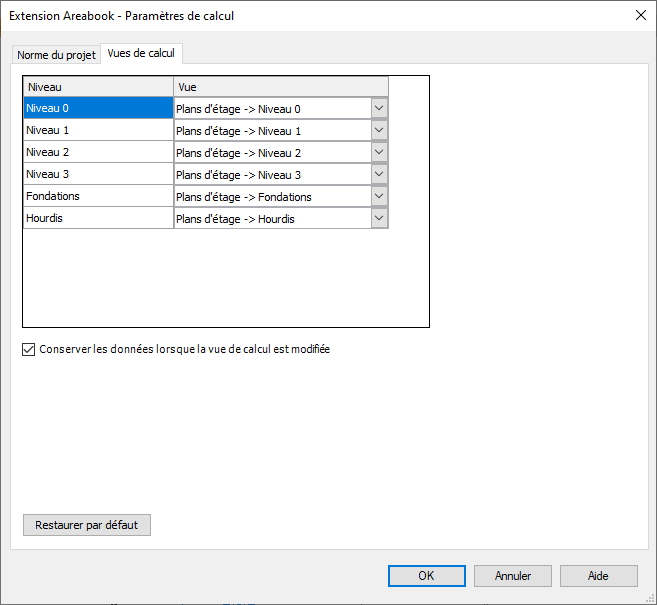Click the Hourdis level cell

point(98,219)
